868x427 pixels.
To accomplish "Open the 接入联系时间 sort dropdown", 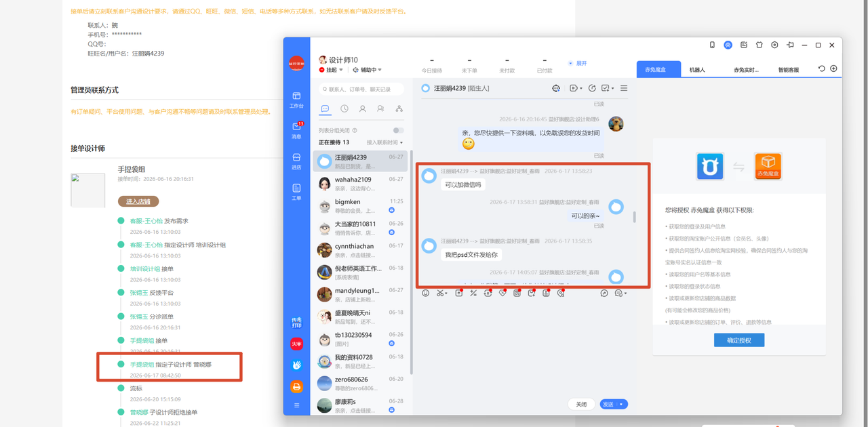I will point(384,142).
